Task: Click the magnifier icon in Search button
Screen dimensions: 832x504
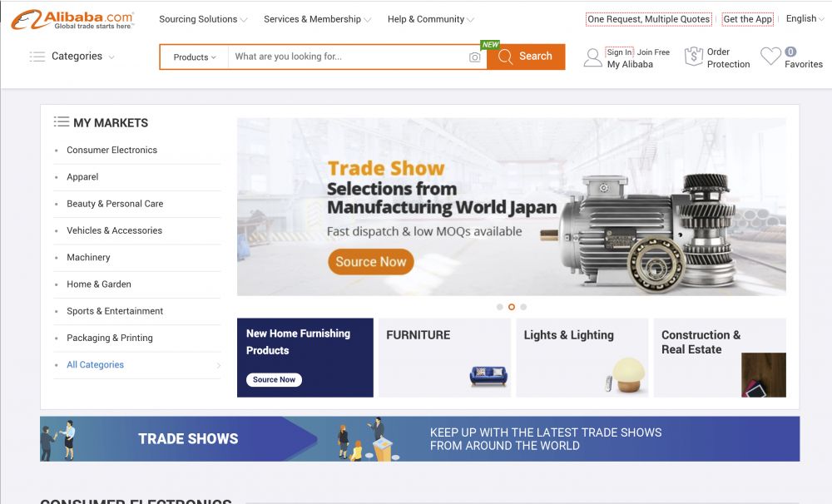Action: coord(506,57)
